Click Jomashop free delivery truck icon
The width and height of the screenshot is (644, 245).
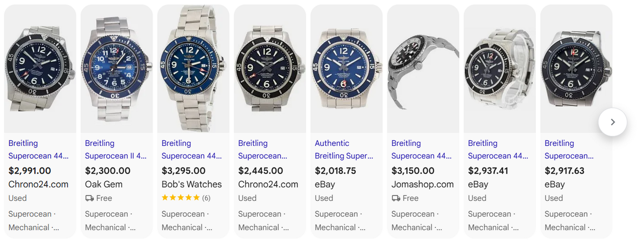[x=396, y=198]
